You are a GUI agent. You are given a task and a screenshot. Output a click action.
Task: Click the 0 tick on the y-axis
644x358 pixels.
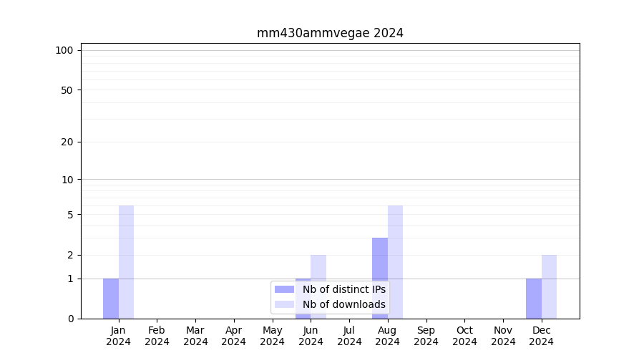70,319
